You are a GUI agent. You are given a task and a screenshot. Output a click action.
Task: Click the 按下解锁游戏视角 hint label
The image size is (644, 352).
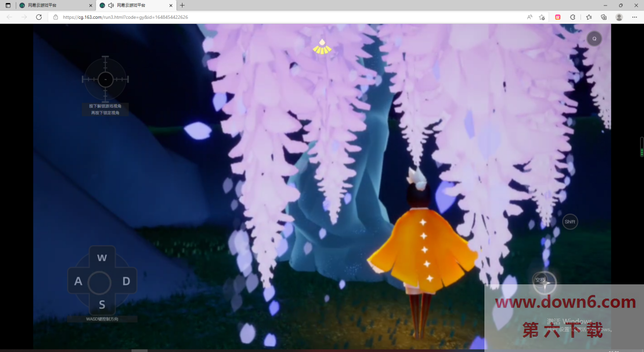coord(105,106)
